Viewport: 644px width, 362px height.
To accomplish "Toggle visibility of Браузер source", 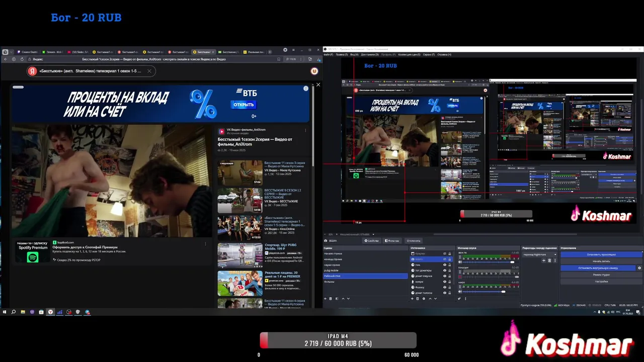I will click(x=445, y=253).
